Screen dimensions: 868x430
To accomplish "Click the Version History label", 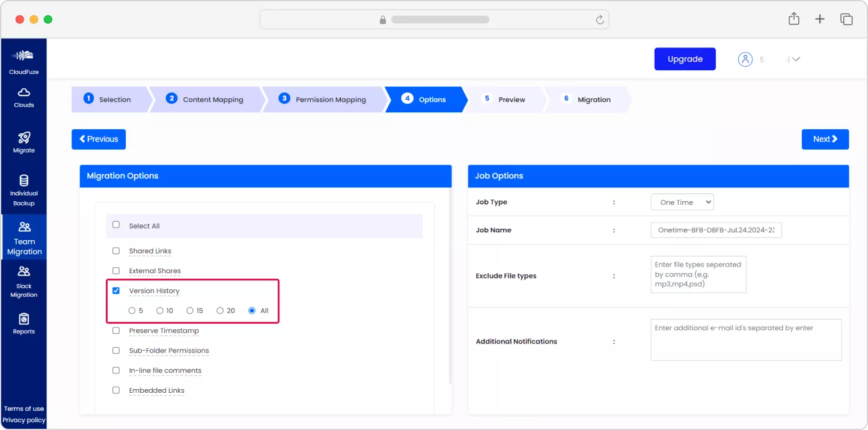I will point(154,291).
